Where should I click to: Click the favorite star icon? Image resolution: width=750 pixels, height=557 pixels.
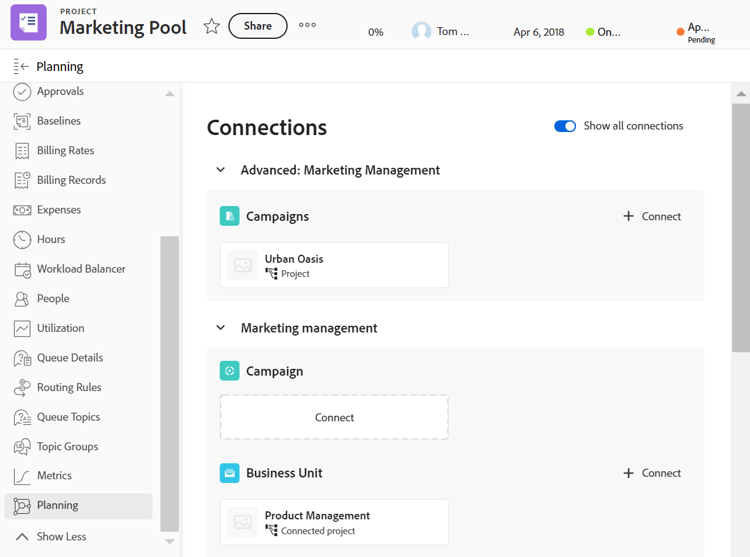tap(212, 27)
